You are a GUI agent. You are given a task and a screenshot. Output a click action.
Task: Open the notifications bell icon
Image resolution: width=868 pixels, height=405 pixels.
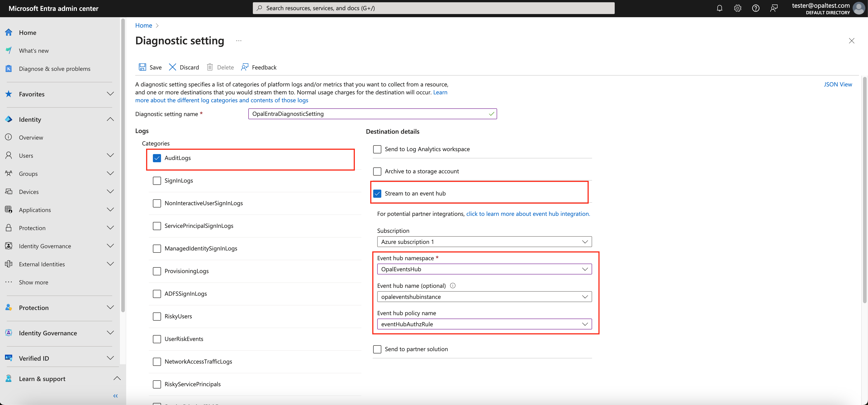click(719, 8)
